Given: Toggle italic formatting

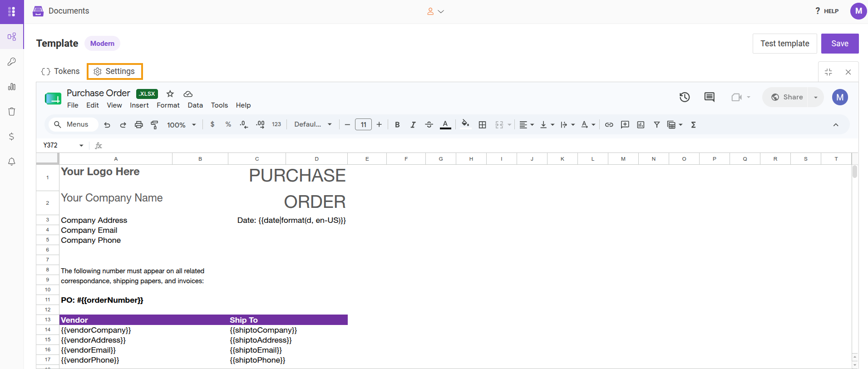Looking at the screenshot, I should [413, 125].
